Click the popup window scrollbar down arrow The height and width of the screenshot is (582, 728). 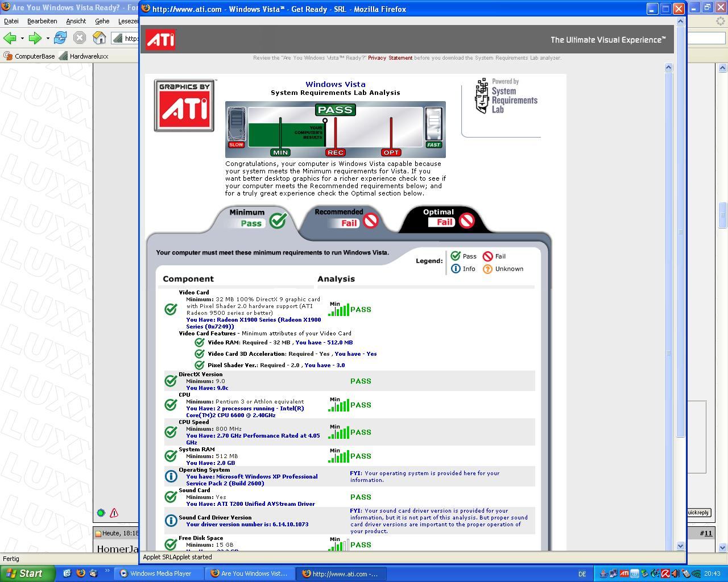680,546
